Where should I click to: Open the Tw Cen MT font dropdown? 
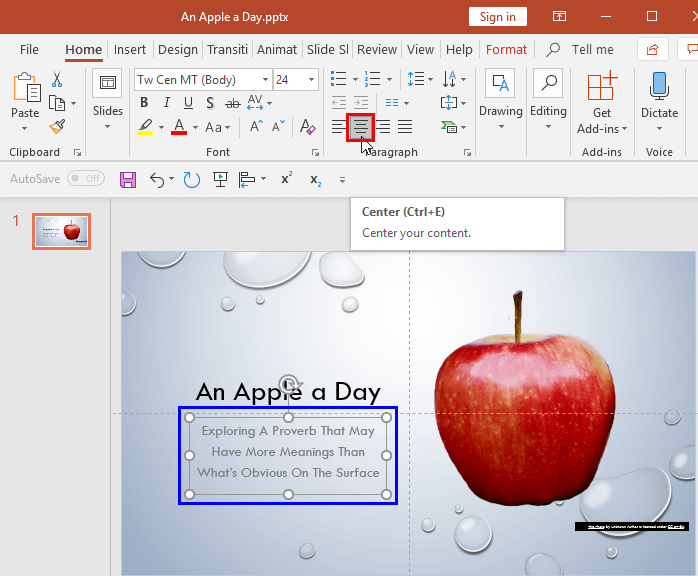265,80
